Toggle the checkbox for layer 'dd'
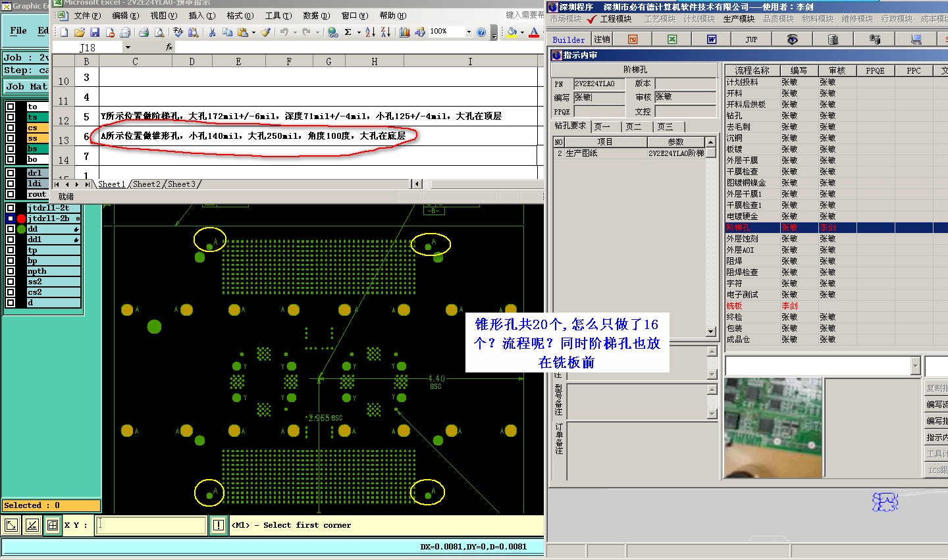This screenshot has width=948, height=560. 11,229
